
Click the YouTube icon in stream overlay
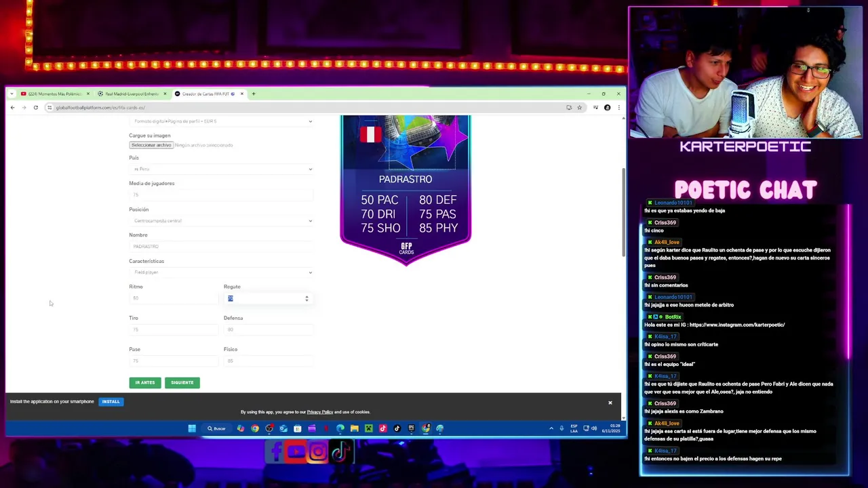point(296,452)
